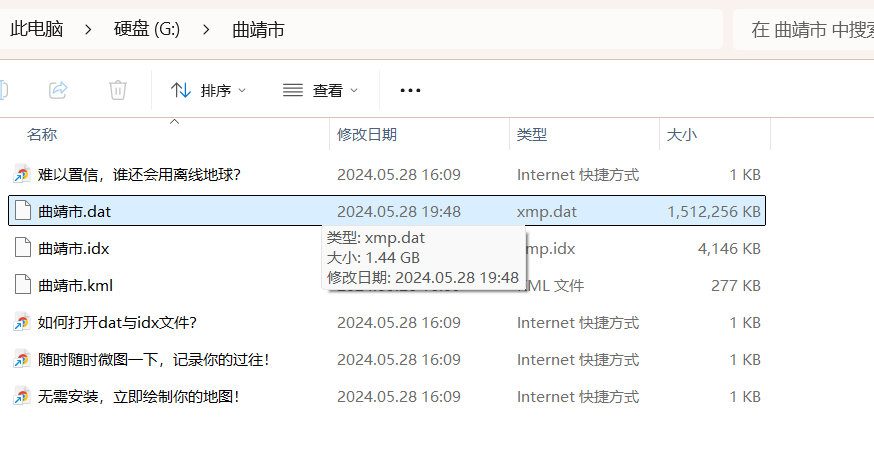The image size is (874, 475).
Task: Click icon of 难以置信 internet shortcut
Action: pyautogui.click(x=22, y=175)
